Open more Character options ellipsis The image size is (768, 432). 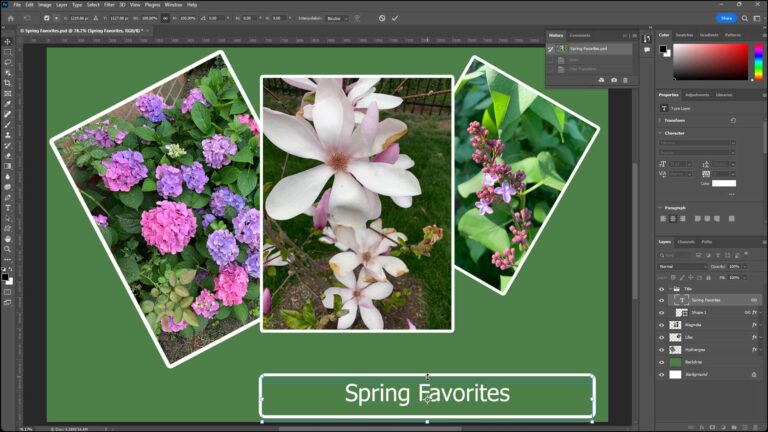pos(732,194)
